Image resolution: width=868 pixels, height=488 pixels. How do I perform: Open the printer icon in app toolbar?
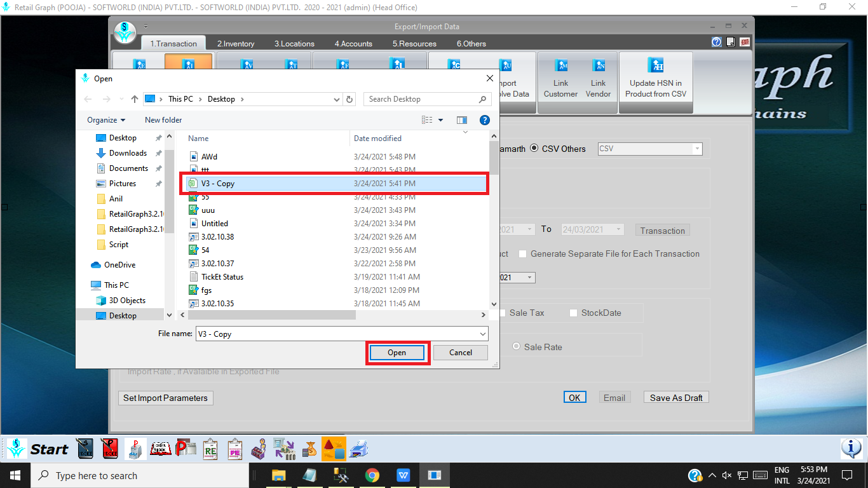(358, 449)
